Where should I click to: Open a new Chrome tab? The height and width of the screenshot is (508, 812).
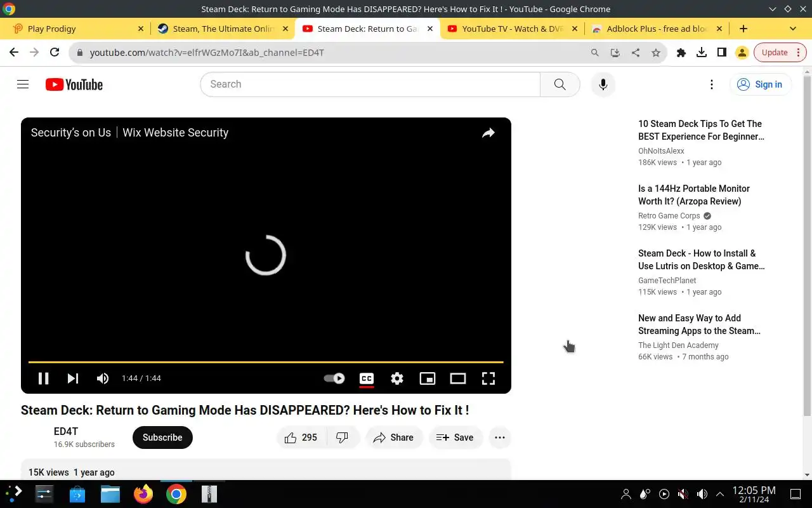click(x=743, y=29)
